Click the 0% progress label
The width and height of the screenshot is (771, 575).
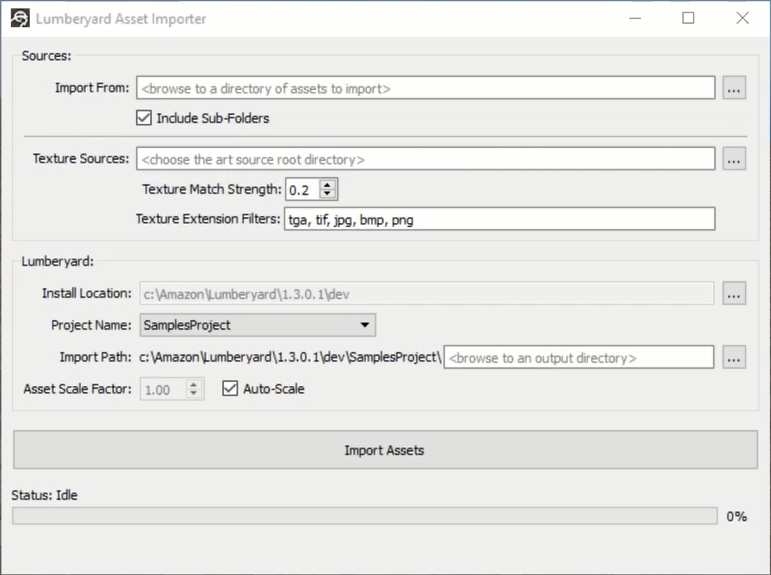pyautogui.click(x=737, y=516)
